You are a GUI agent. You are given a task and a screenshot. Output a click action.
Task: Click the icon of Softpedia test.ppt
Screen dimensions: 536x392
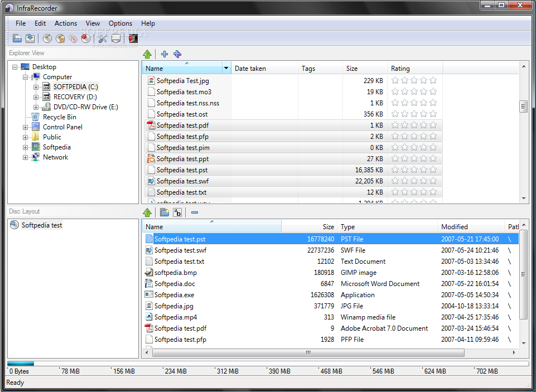click(151, 158)
